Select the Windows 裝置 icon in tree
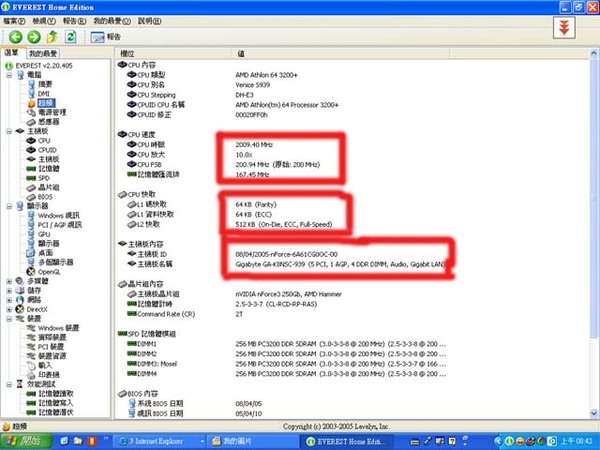The width and height of the screenshot is (600, 450). coord(31,328)
